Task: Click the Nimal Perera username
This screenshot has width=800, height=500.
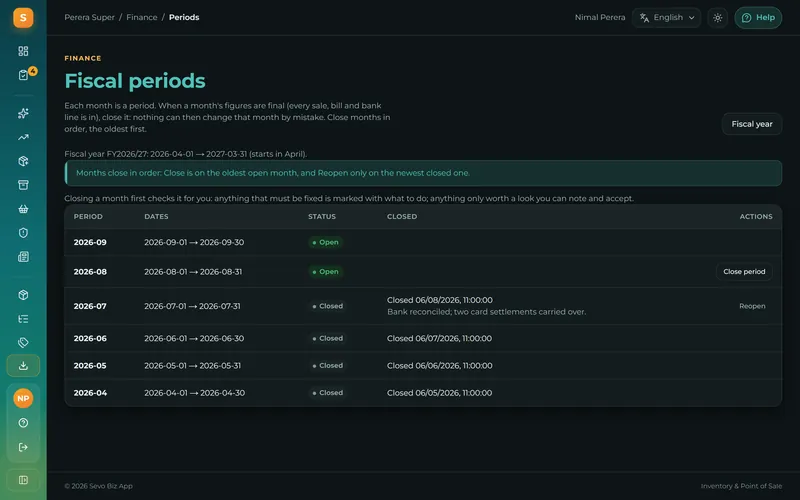Action: pos(599,17)
